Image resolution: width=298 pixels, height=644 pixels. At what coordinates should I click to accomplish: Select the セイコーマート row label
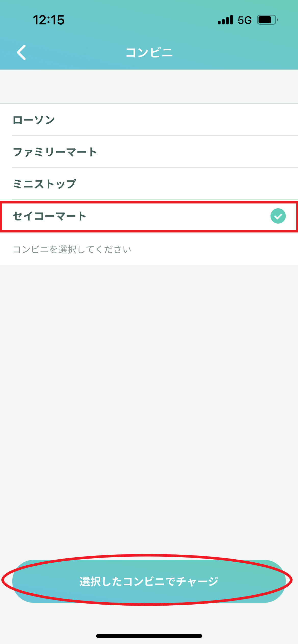50,216
